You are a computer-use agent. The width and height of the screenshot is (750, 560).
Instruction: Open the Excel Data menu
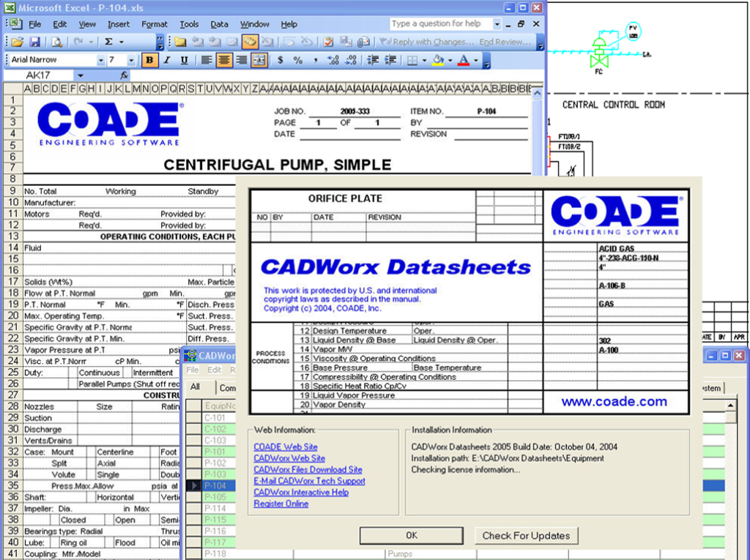pyautogui.click(x=219, y=24)
